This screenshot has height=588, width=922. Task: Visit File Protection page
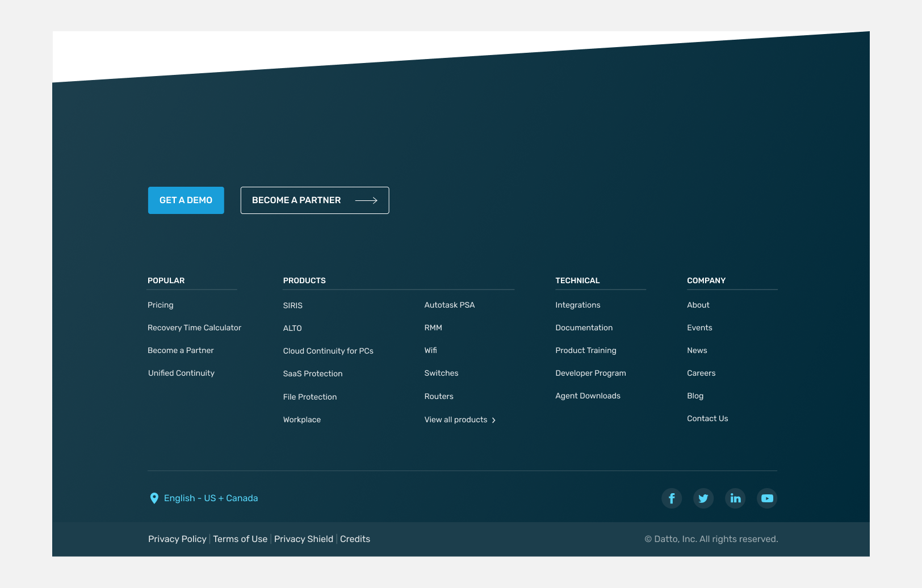tap(310, 397)
